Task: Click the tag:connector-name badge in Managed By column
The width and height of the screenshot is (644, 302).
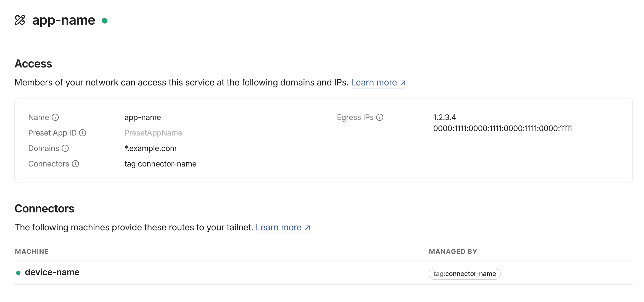Action: point(464,274)
